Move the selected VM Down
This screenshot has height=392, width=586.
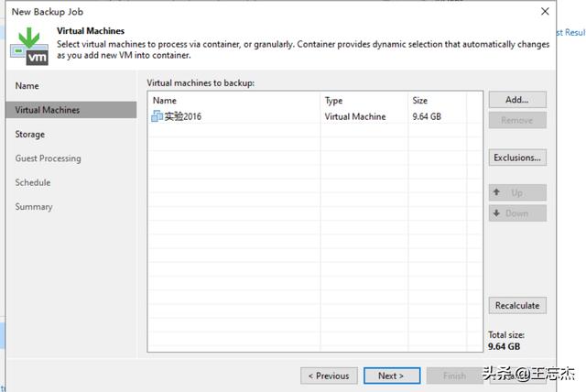coord(517,213)
